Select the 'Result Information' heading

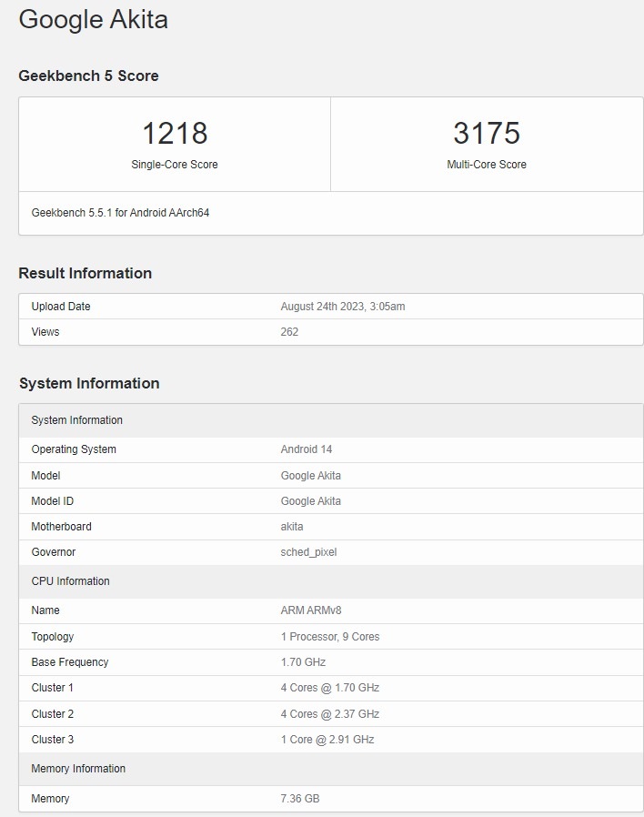click(x=85, y=273)
